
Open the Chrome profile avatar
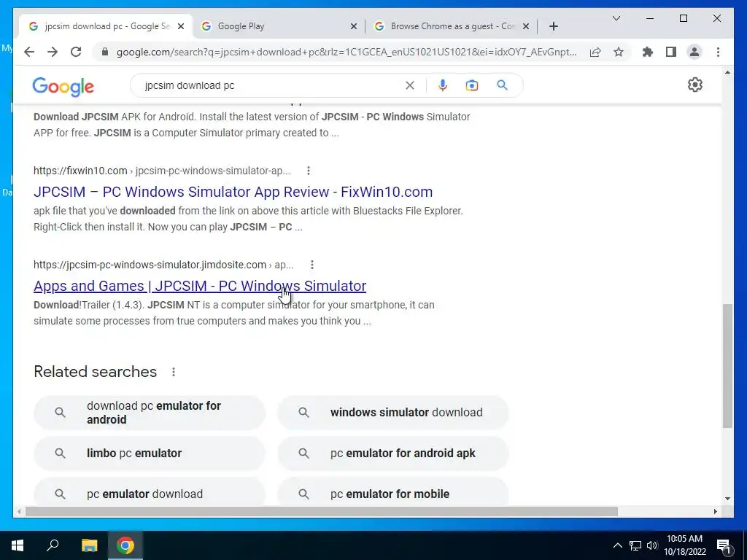(x=694, y=52)
